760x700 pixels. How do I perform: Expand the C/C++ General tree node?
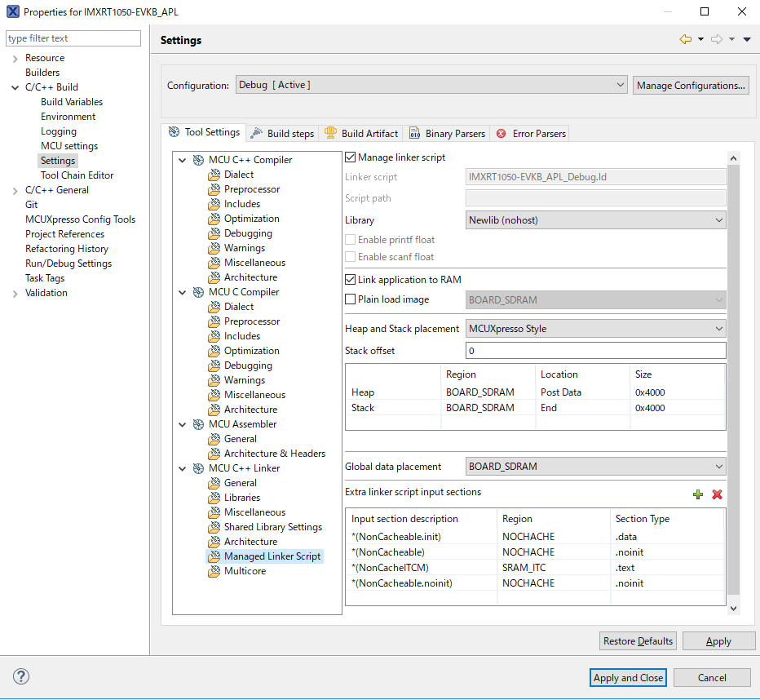pos(15,191)
